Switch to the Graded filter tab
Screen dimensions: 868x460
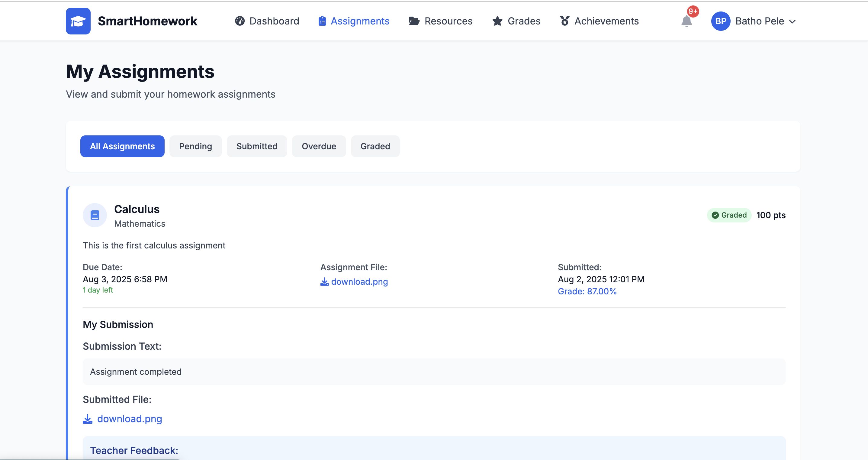click(375, 146)
